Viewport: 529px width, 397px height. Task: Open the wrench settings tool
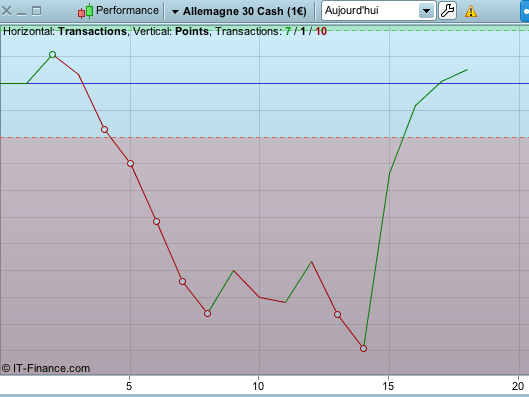pos(447,10)
